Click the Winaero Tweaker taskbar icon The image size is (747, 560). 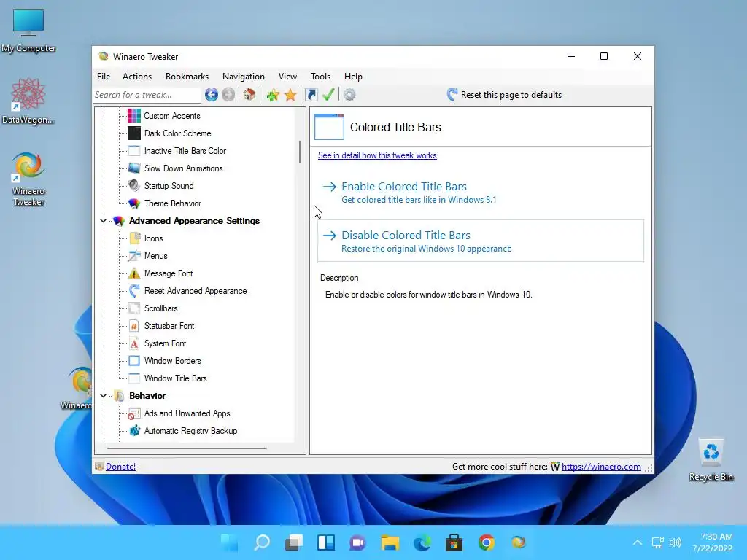(519, 542)
